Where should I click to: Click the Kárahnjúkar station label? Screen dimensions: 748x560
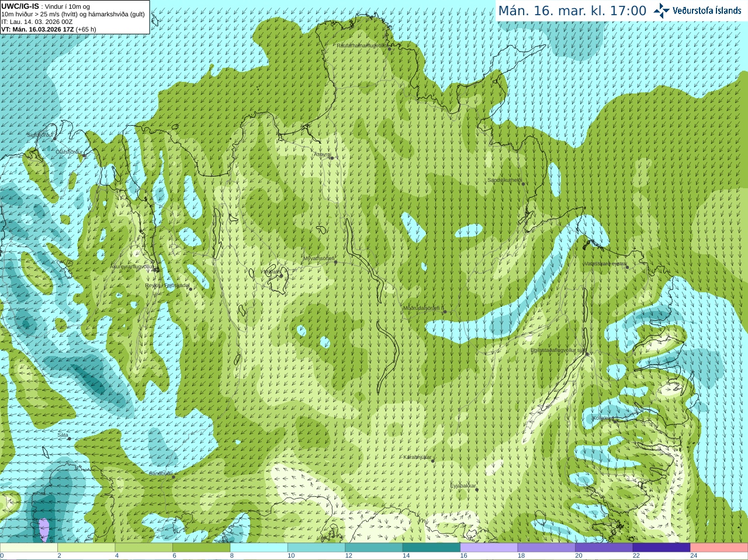pyautogui.click(x=417, y=457)
